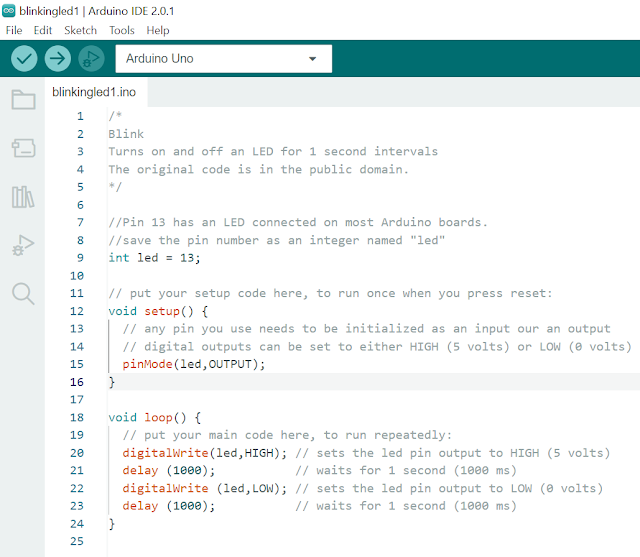Start debugging with the toolbar debug button
The width and height of the screenshot is (640, 557).
pos(91,59)
